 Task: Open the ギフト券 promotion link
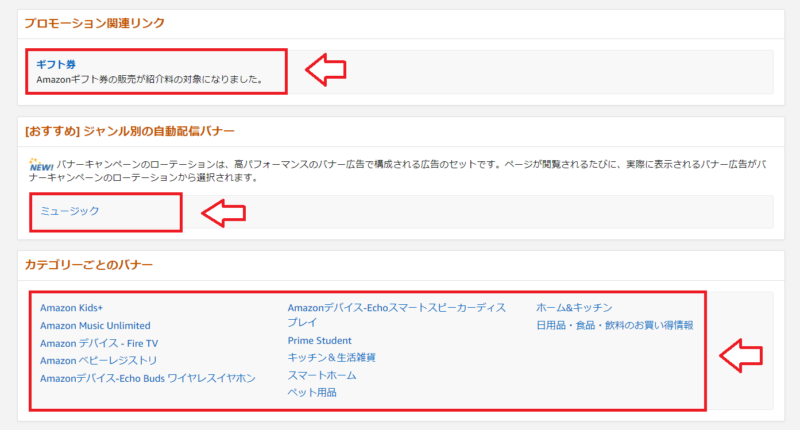56,64
